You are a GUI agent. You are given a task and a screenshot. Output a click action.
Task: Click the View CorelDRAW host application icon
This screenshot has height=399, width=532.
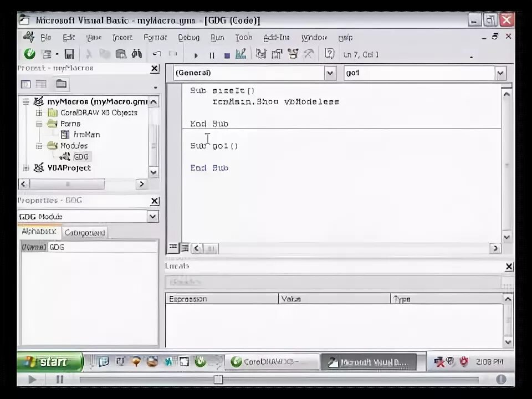(30, 54)
